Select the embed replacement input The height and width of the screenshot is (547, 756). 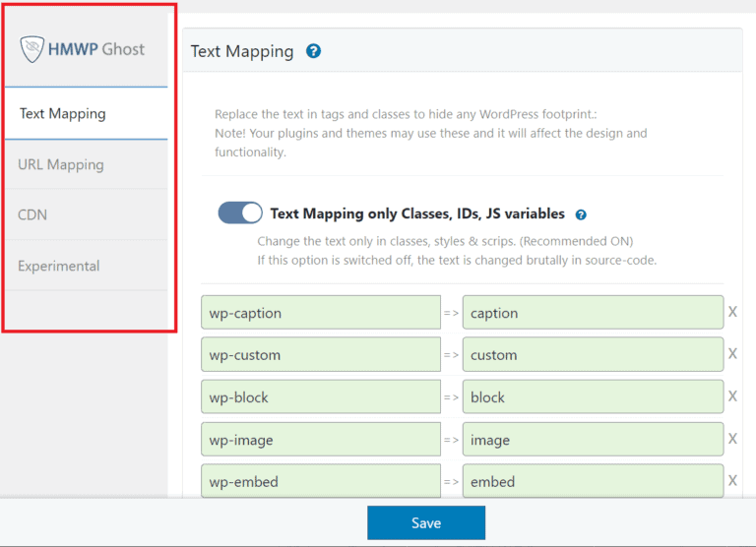pos(593,482)
